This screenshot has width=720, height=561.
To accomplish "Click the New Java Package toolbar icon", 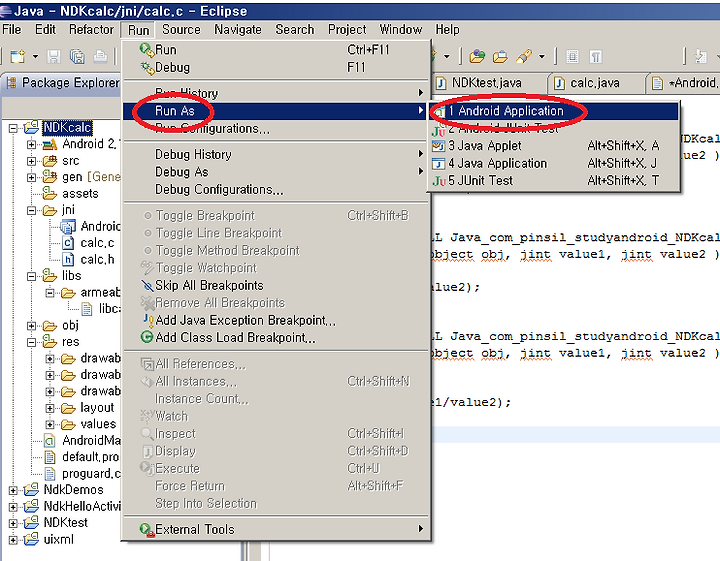I will 477,56.
